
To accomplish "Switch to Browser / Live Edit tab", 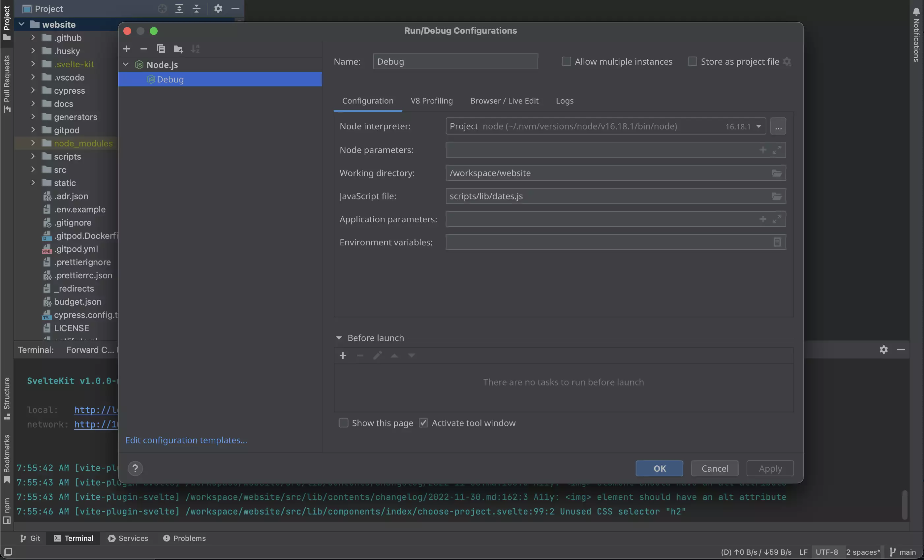I will click(x=505, y=101).
